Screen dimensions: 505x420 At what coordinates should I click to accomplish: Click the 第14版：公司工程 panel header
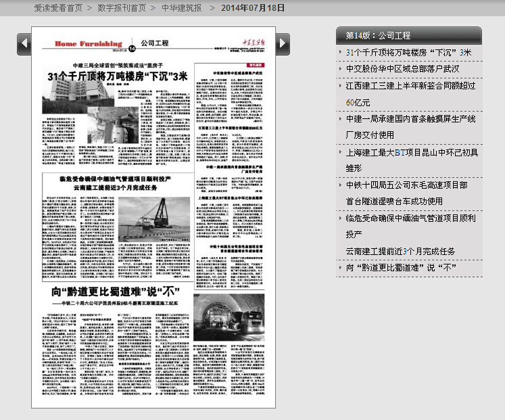point(408,35)
